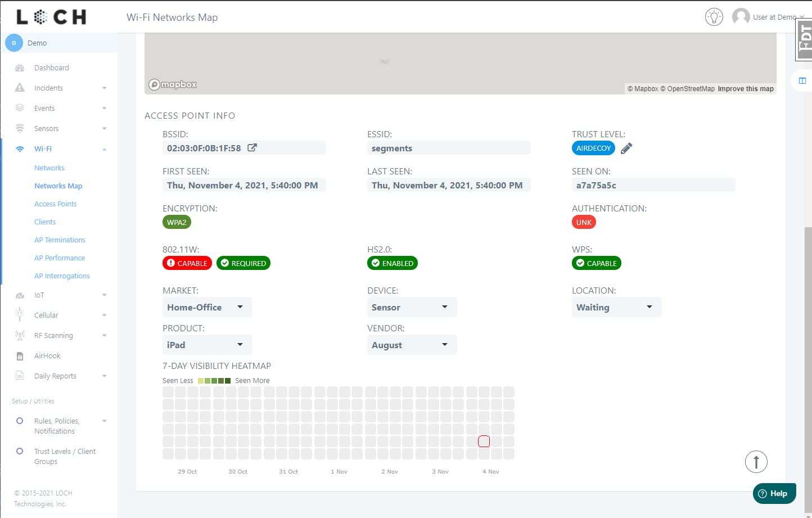
Task: Click the Wi-Fi signal icon in sidebar
Action: tap(20, 149)
